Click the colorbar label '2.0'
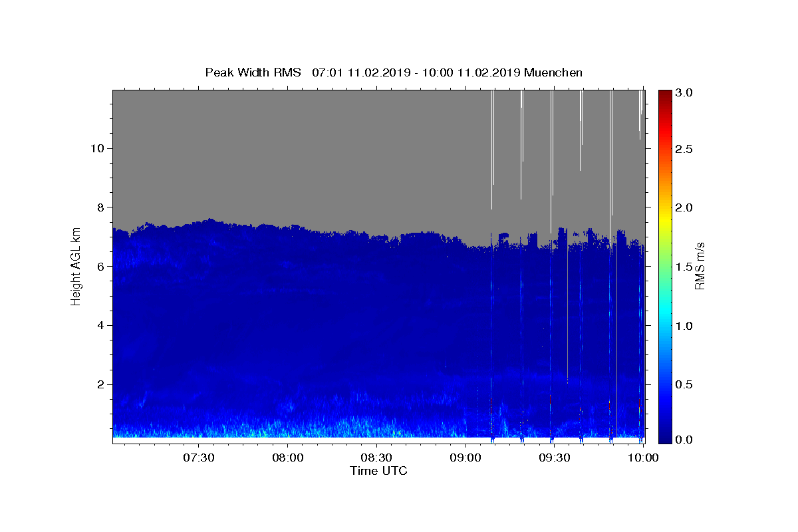Image resolution: width=798 pixels, height=532 pixels. pos(684,207)
